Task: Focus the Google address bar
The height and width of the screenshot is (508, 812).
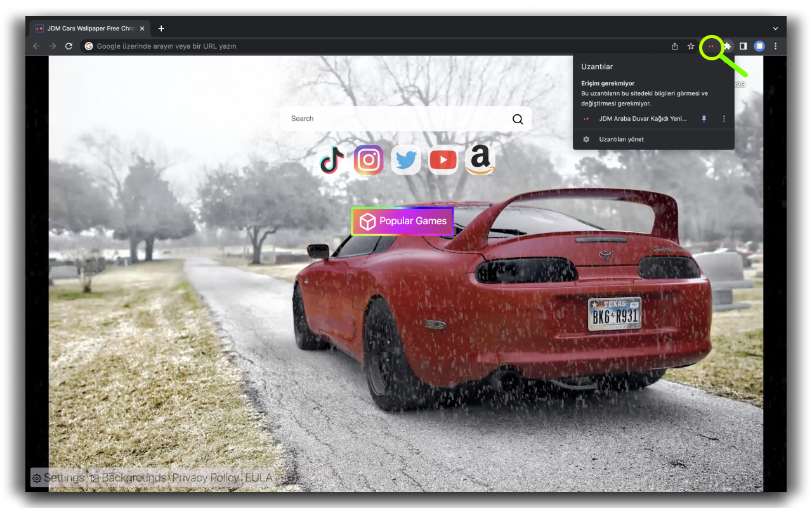Action: (374, 46)
